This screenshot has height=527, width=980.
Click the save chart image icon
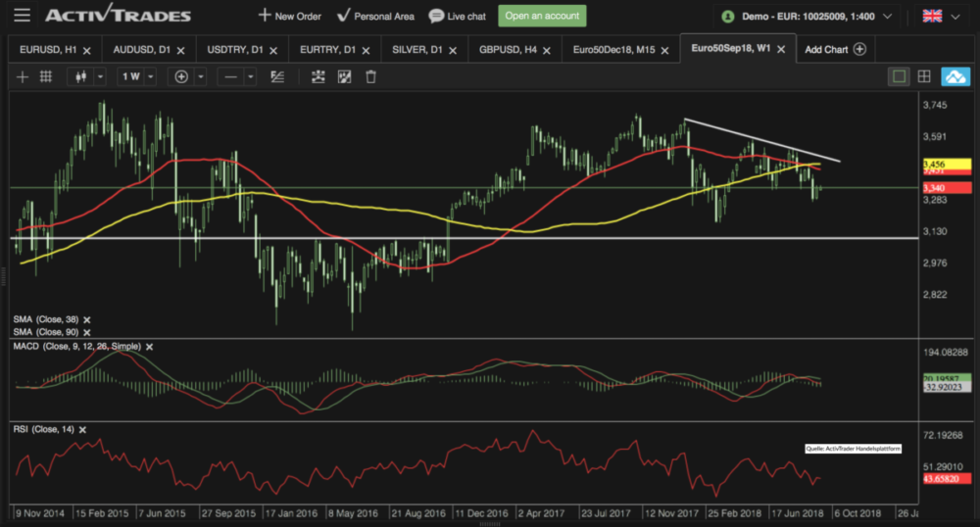tap(344, 76)
